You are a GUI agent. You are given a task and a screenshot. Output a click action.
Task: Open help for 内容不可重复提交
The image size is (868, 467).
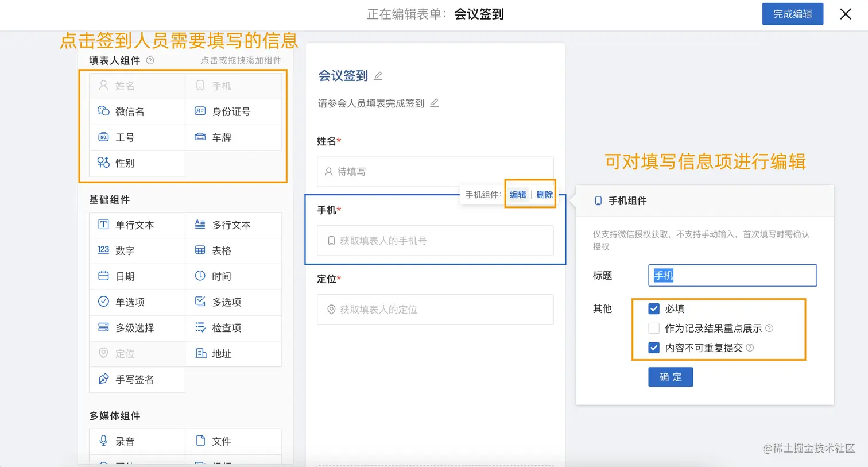pos(750,348)
